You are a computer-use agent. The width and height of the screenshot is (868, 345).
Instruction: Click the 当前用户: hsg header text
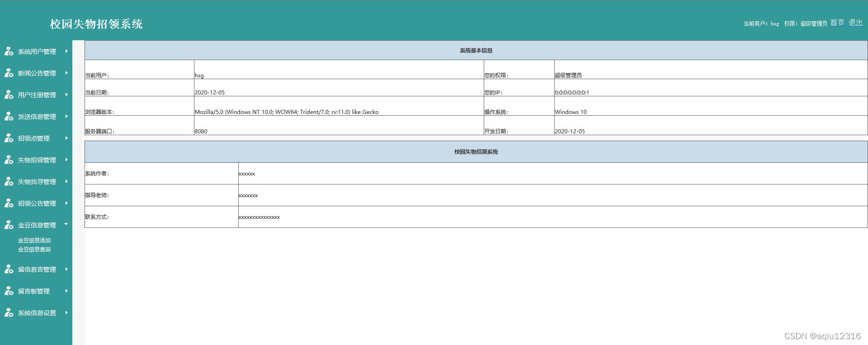(761, 24)
